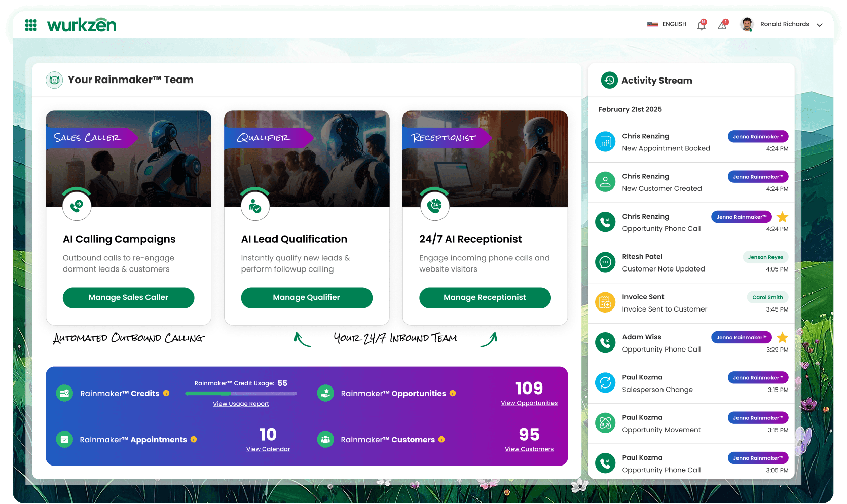This screenshot has width=847, height=504.
Task: Click the Activity Stream history icon
Action: 609,80
